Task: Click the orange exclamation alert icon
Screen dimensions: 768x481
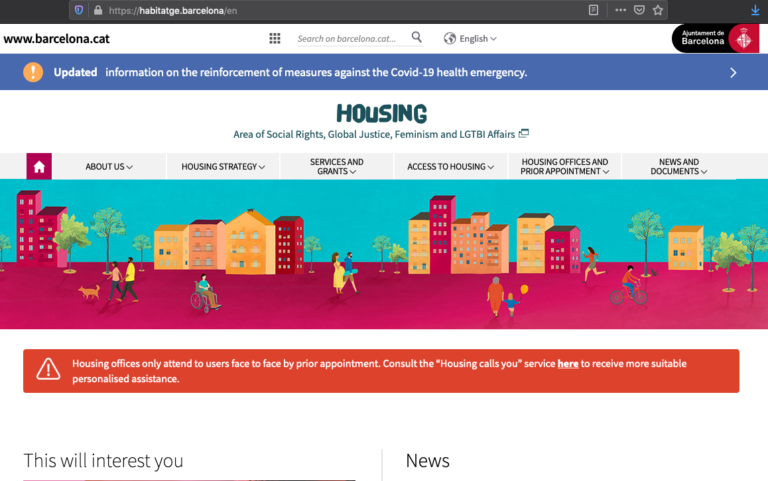Action: coord(33,72)
